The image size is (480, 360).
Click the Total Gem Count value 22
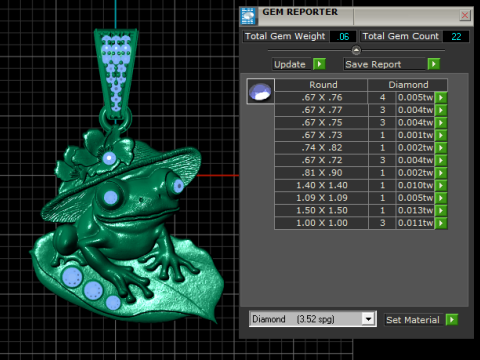(456, 36)
